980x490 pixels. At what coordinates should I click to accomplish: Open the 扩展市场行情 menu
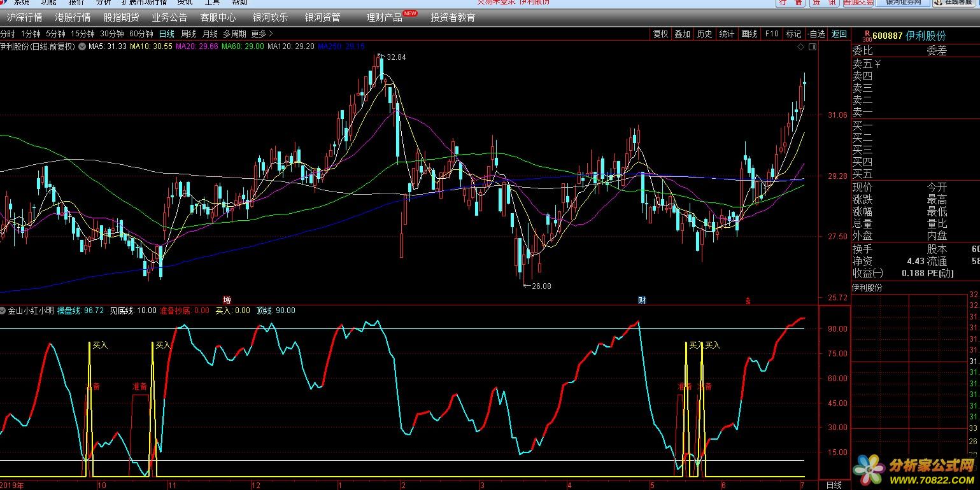pos(144,3)
